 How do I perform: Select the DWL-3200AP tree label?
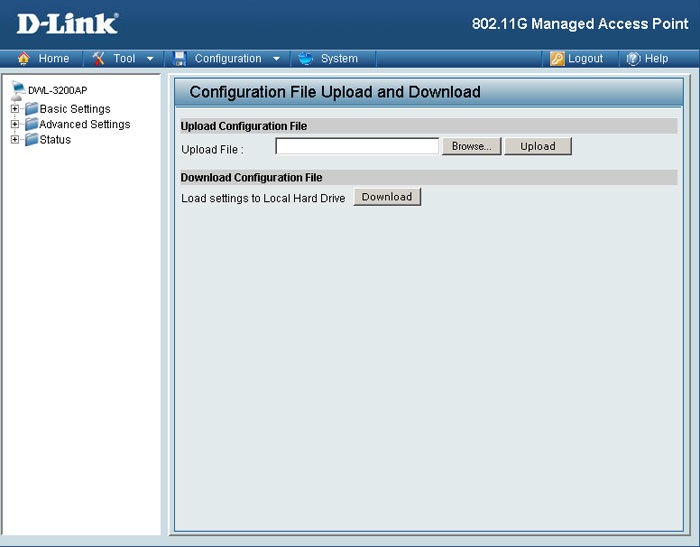tap(58, 90)
